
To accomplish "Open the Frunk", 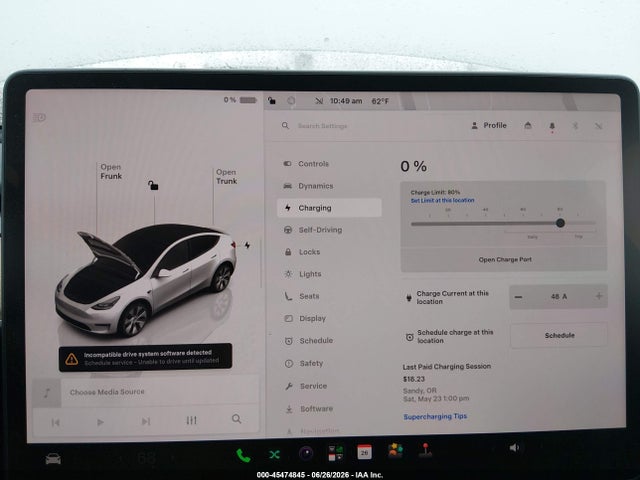I will coord(111,171).
